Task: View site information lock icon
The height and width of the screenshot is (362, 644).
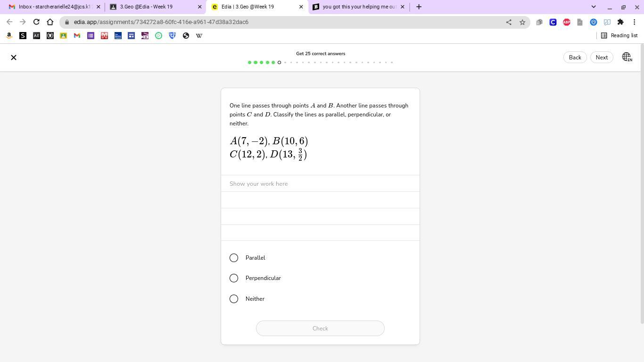Action: click(68, 22)
